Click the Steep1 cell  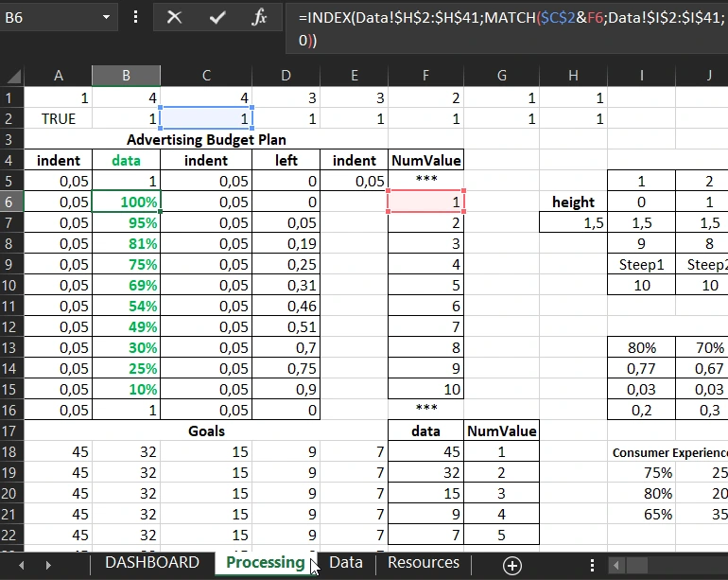pyautogui.click(x=641, y=264)
